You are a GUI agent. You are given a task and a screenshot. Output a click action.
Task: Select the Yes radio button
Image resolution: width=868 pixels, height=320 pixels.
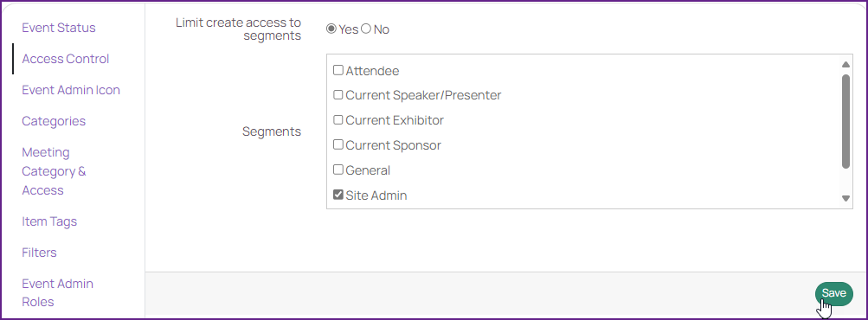pyautogui.click(x=331, y=29)
